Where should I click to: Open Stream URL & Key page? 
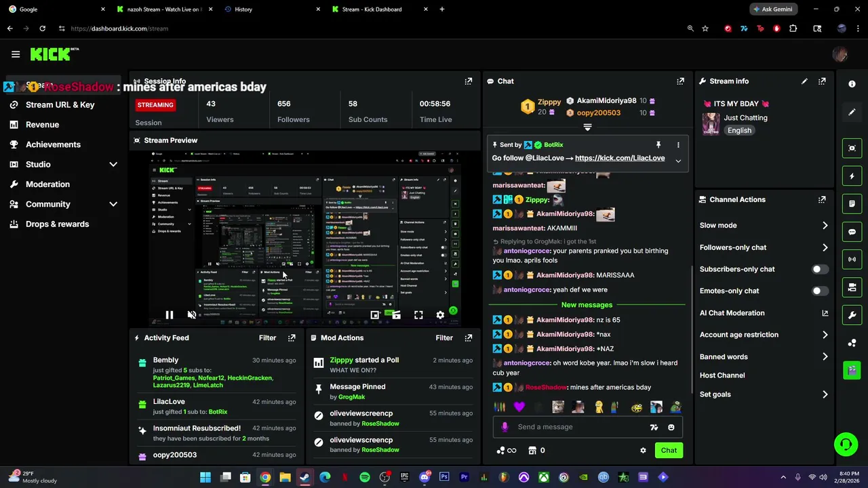(60, 105)
